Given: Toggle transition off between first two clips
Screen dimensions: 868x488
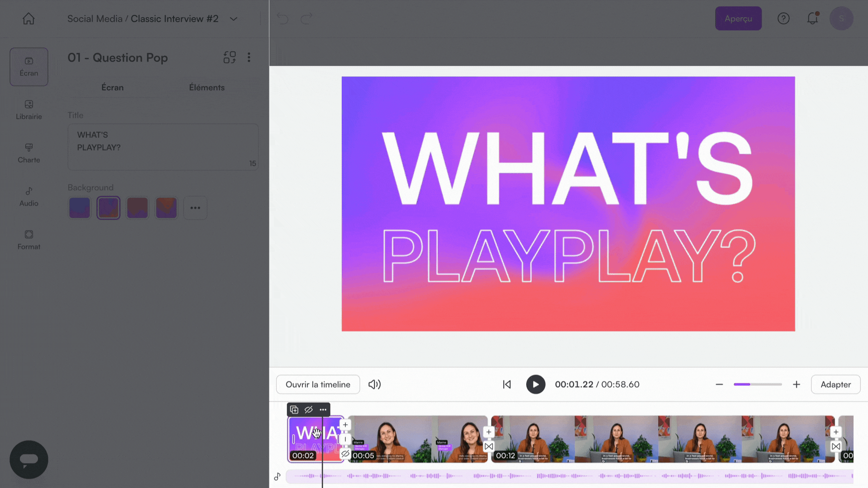Looking at the screenshot, I should [x=345, y=454].
